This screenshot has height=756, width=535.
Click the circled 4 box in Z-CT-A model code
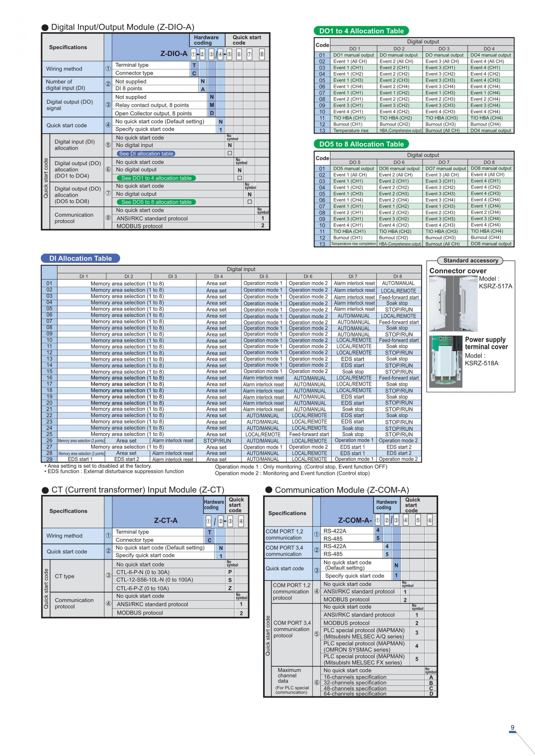pyautogui.click(x=241, y=521)
